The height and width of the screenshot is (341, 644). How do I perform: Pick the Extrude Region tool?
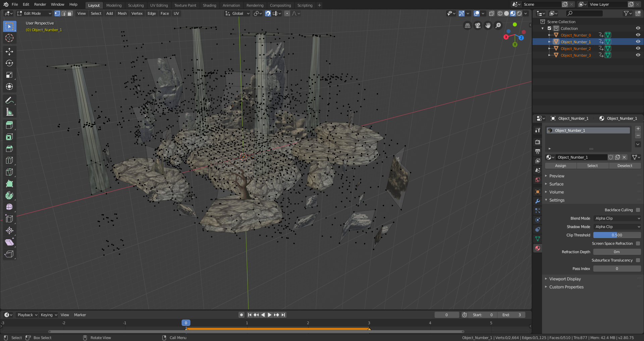tap(9, 125)
